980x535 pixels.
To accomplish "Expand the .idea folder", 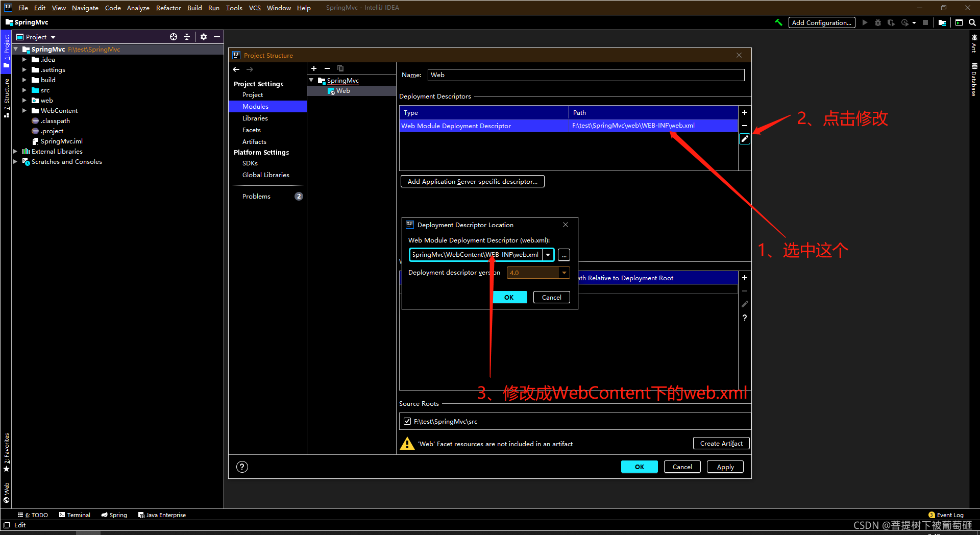I will point(24,60).
